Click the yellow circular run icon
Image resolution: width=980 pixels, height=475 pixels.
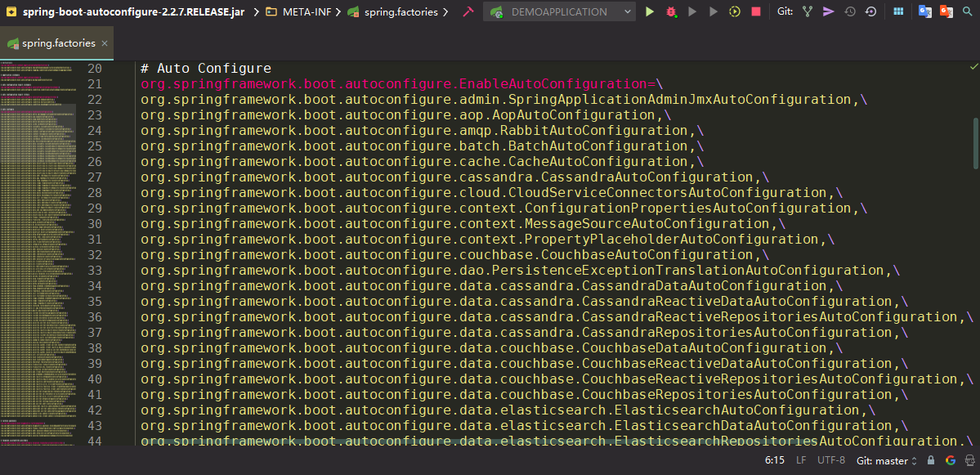click(735, 12)
